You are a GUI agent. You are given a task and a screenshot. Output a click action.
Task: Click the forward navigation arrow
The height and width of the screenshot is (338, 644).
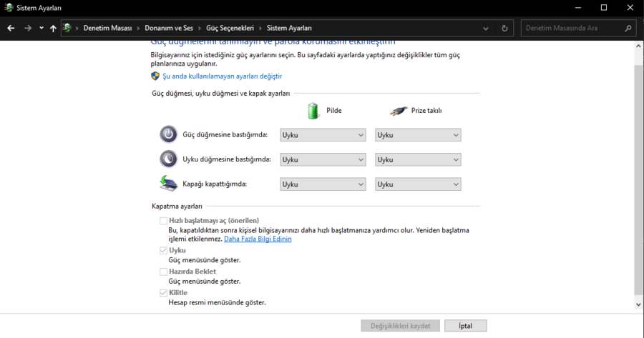click(28, 29)
